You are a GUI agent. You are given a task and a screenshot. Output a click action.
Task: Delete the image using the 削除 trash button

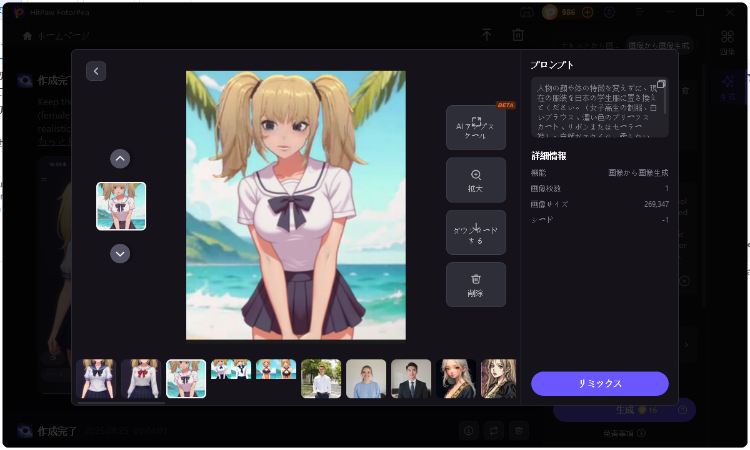pos(476,285)
